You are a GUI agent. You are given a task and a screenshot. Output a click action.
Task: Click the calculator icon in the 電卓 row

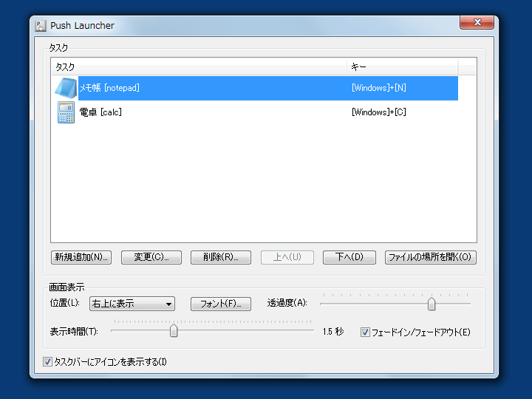point(66,112)
